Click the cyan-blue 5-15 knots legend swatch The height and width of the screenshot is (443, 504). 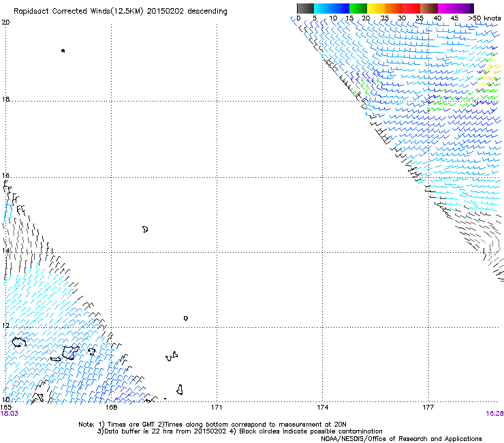332,8
